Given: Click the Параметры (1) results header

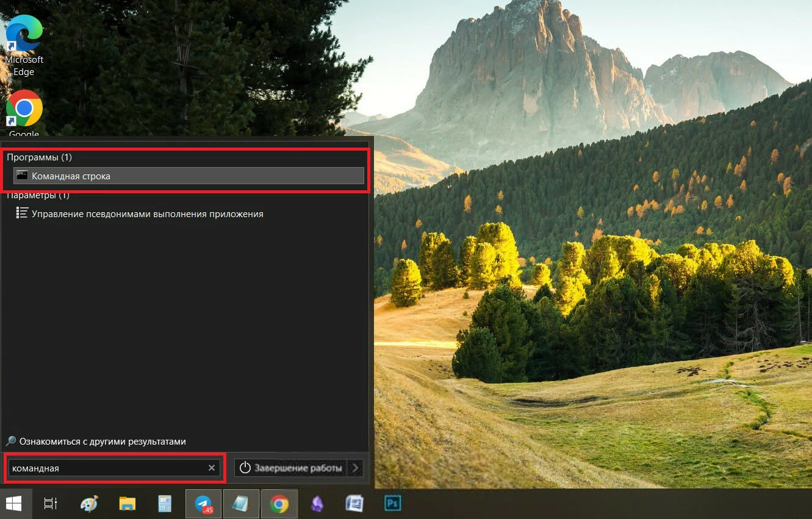Looking at the screenshot, I should tap(38, 196).
